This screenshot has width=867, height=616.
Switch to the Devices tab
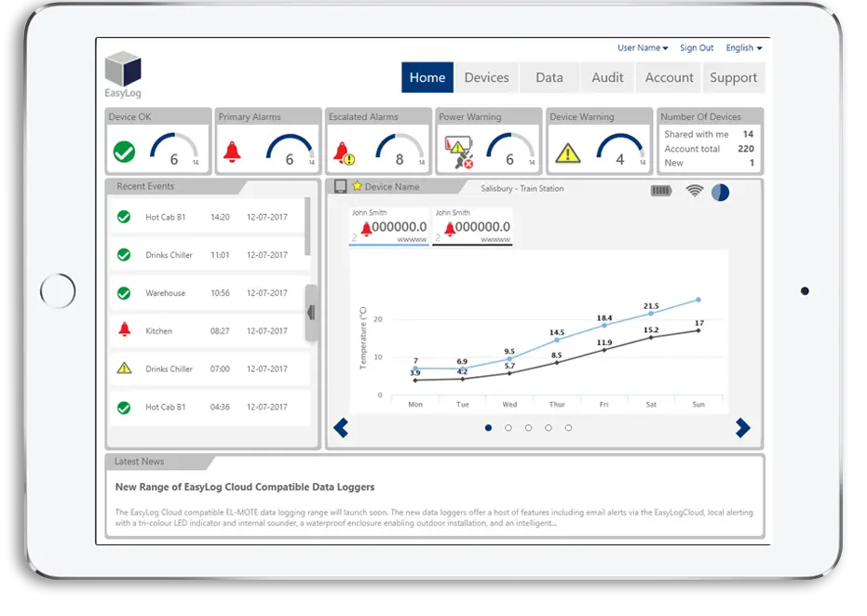(486, 78)
